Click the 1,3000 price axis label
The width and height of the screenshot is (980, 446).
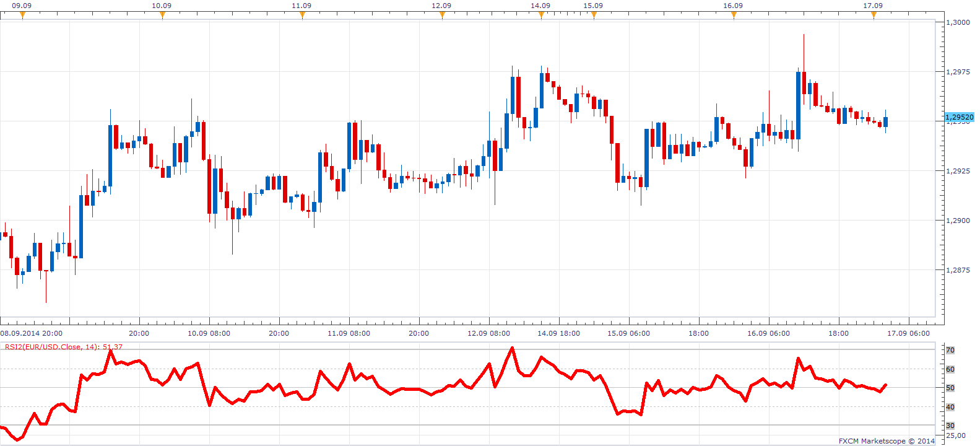tap(958, 22)
